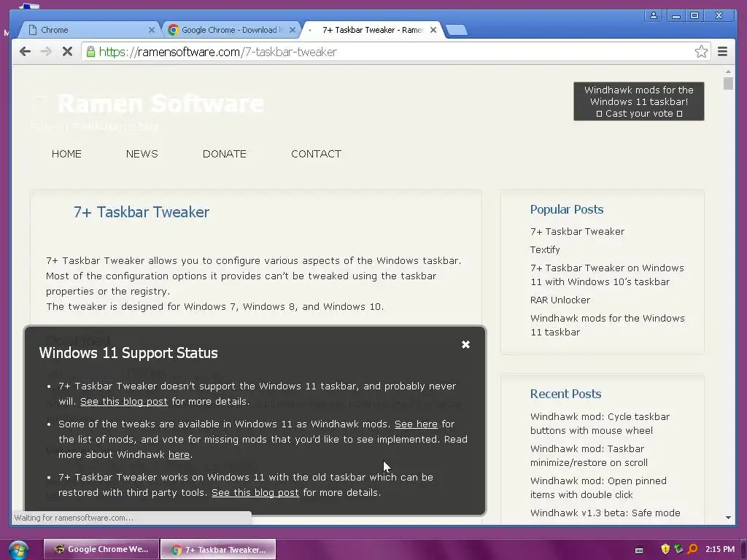Click the Windhawk mods vote banner
The image size is (747, 560).
(x=639, y=101)
